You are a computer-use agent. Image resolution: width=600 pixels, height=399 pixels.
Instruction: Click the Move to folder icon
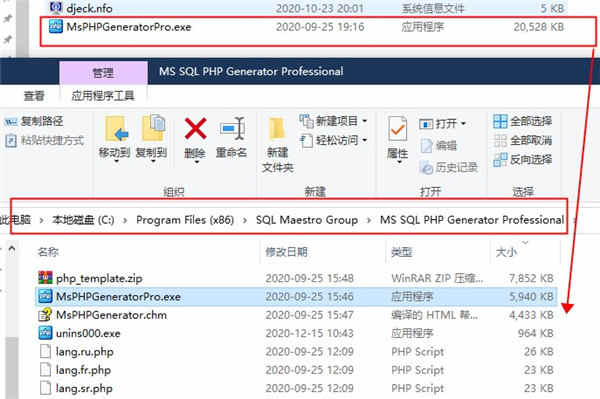pos(116,129)
